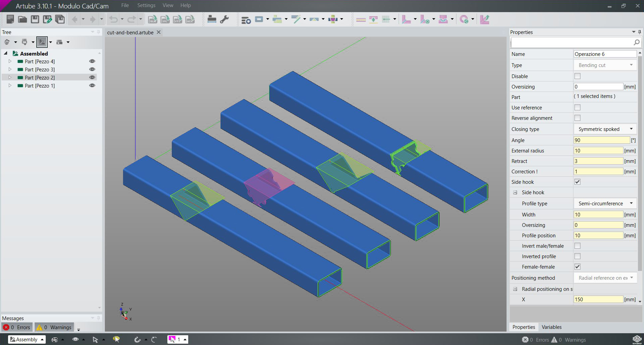Hide Part [Pezzo 4] using eye icon
This screenshot has width=644, height=345.
tap(92, 61)
